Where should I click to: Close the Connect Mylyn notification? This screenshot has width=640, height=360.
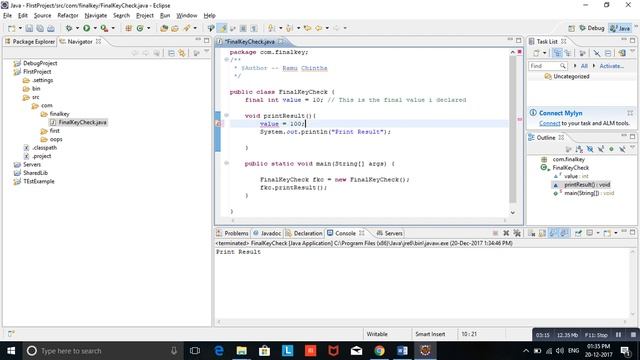630,113
